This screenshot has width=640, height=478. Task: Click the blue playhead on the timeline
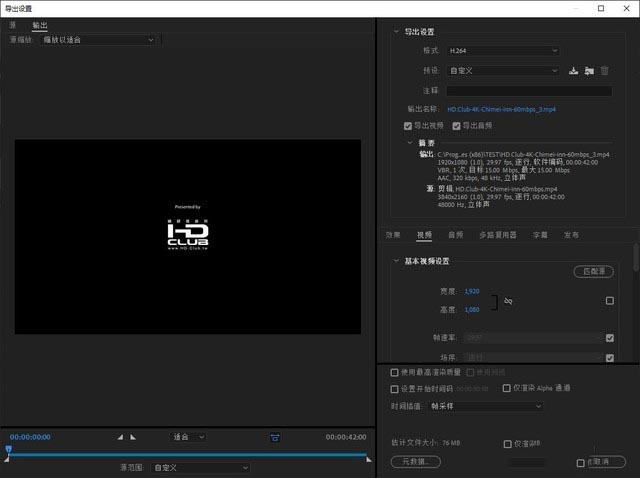[9, 449]
